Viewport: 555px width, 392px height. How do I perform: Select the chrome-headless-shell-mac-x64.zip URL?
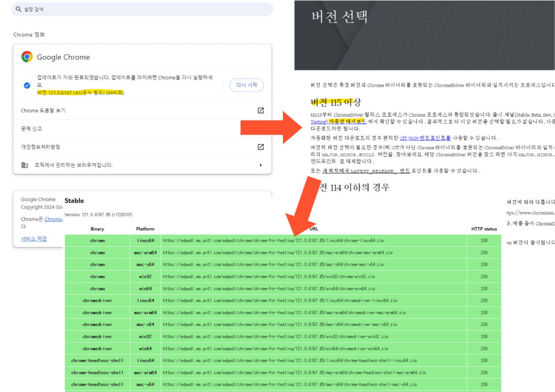pyautogui.click(x=289, y=385)
